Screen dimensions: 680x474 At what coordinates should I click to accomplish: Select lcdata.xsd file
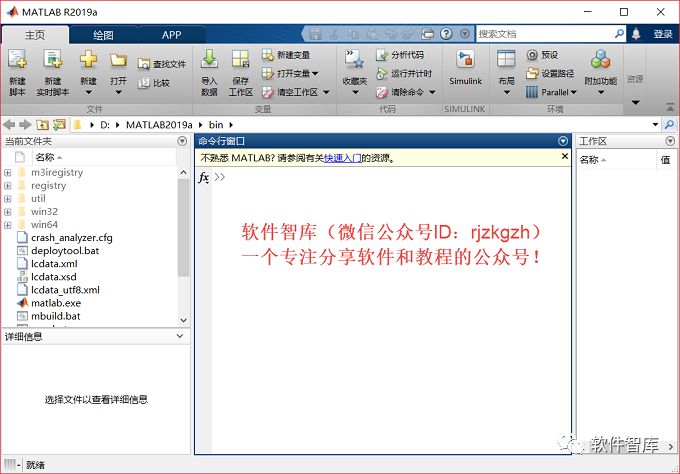[53, 277]
